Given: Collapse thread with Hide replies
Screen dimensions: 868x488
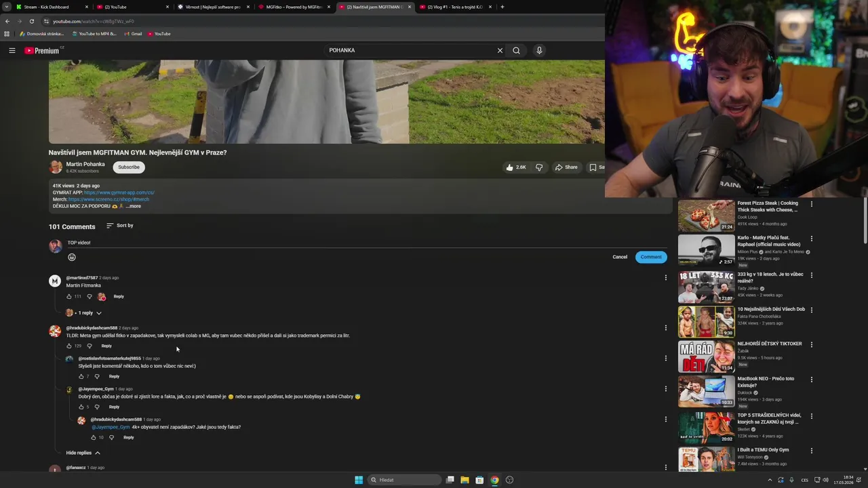Looking at the screenshot, I should tap(83, 453).
